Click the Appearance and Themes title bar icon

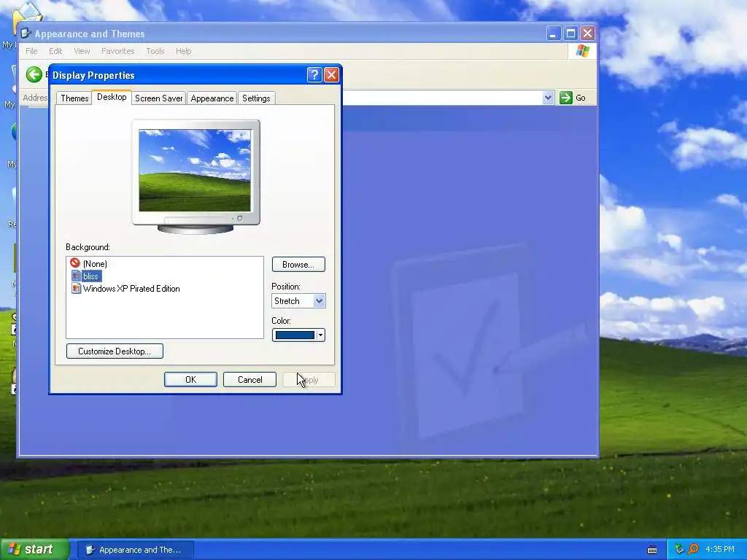pos(26,34)
